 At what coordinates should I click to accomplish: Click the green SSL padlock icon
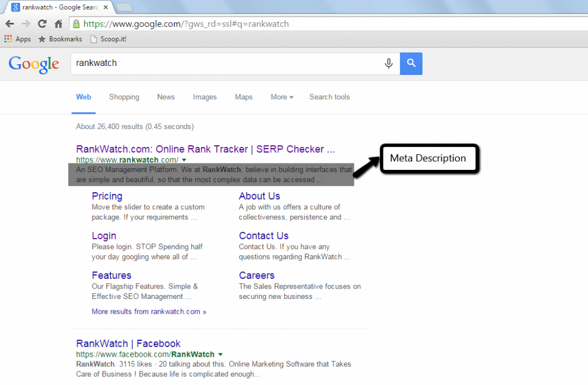[x=76, y=24]
